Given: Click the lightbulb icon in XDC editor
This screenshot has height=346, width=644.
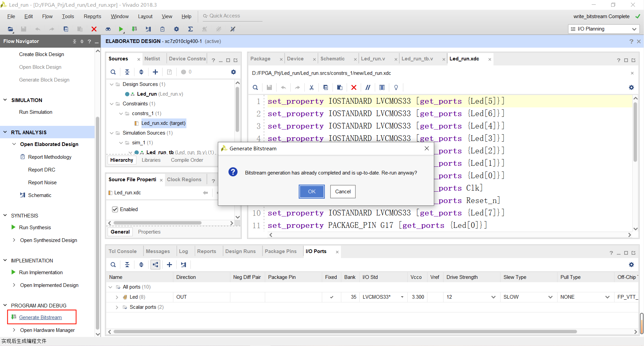Looking at the screenshot, I should pyautogui.click(x=396, y=88).
